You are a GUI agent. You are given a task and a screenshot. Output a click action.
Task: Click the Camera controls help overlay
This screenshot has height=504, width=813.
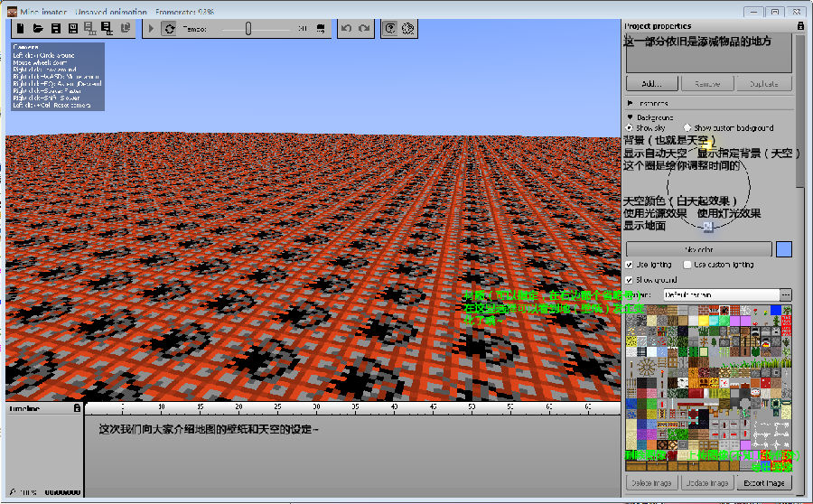(x=58, y=76)
